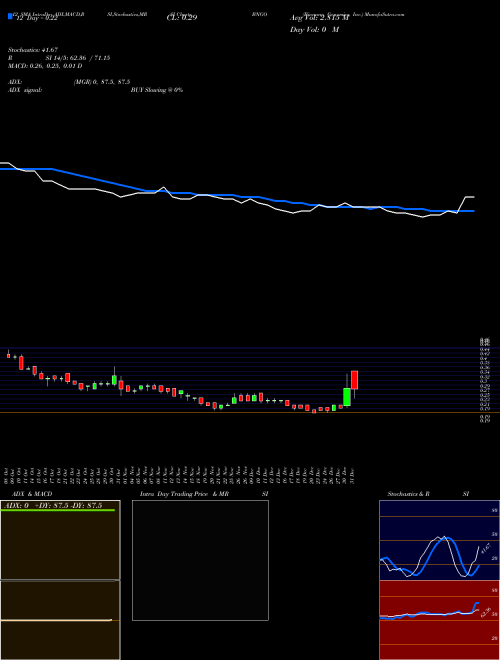Click inside the empty Intra Day Trading chart box
The width and height of the screenshot is (500, 660).
click(x=200, y=560)
